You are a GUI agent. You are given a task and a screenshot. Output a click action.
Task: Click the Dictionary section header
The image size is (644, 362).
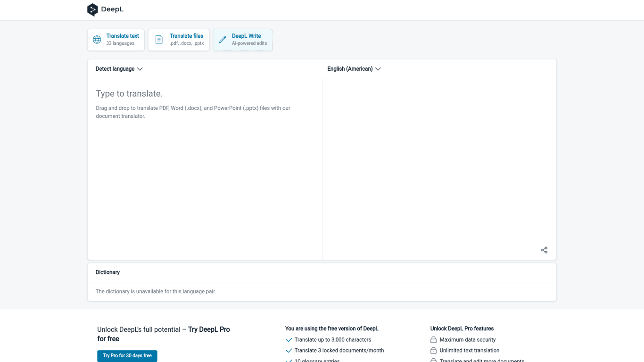coord(107,272)
